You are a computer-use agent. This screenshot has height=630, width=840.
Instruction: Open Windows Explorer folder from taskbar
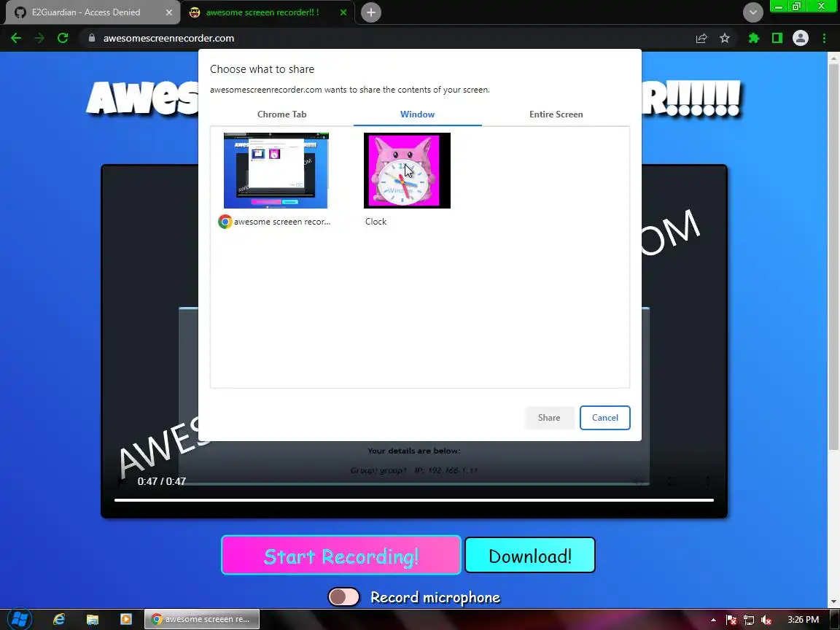tap(92, 619)
